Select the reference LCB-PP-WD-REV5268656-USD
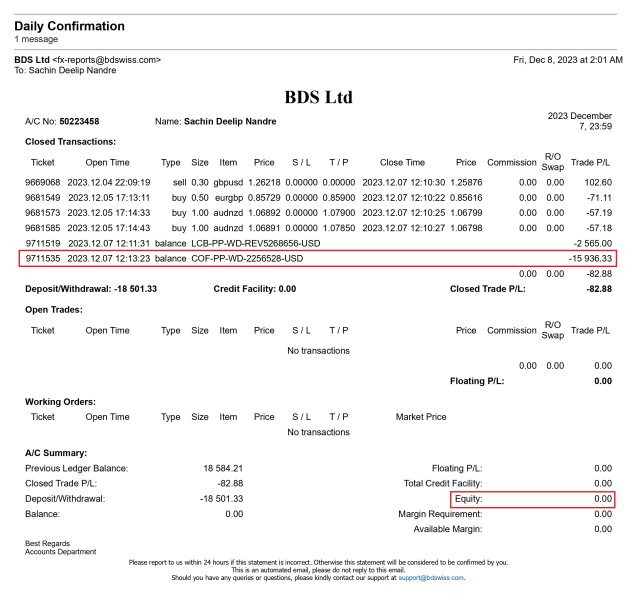639x600 pixels. (x=256, y=243)
